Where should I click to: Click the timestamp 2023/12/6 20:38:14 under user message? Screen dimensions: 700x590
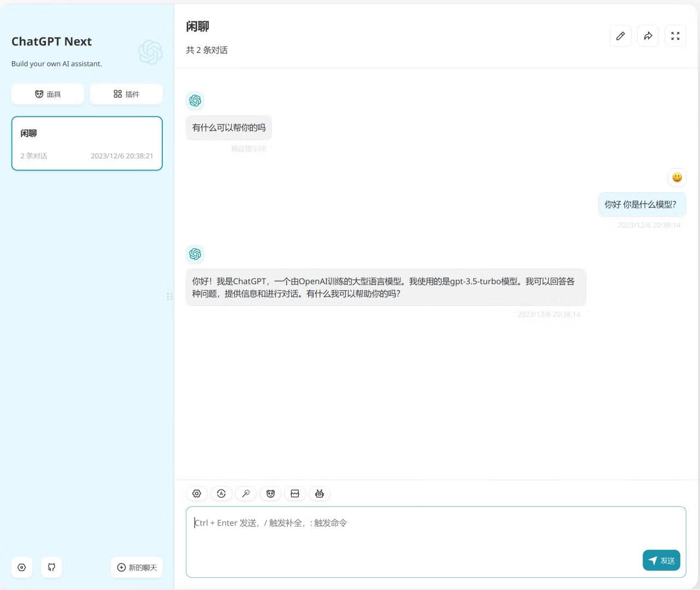pos(649,225)
